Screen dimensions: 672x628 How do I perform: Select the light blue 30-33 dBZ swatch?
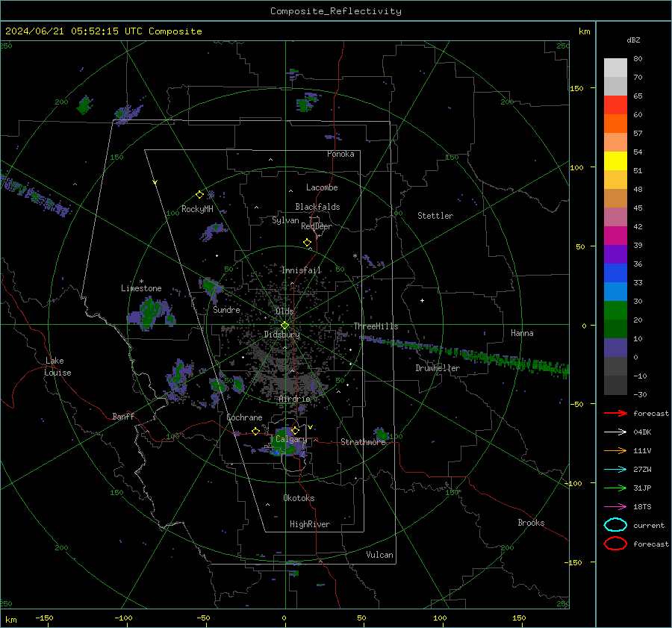pos(615,292)
